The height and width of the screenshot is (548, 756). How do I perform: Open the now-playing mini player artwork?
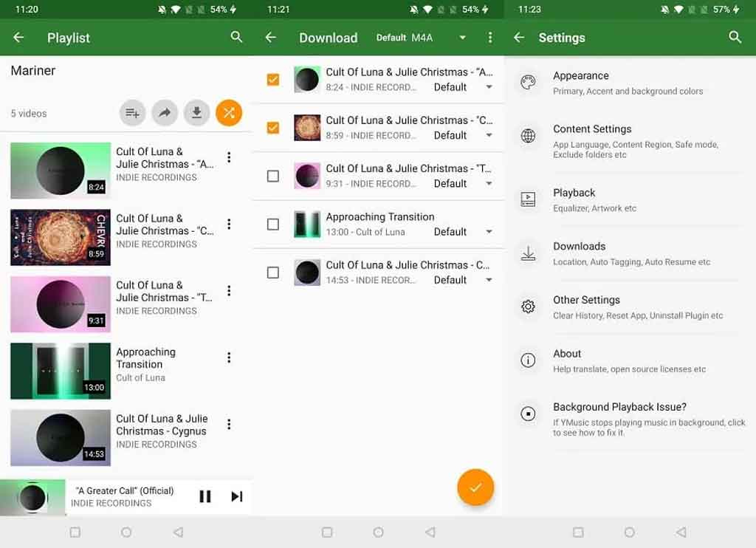point(32,497)
